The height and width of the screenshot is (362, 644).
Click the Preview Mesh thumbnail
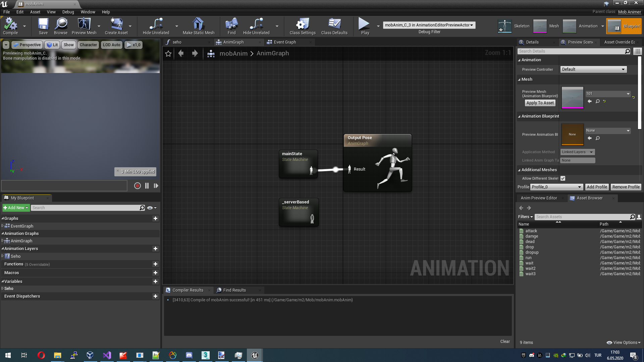pos(572,98)
